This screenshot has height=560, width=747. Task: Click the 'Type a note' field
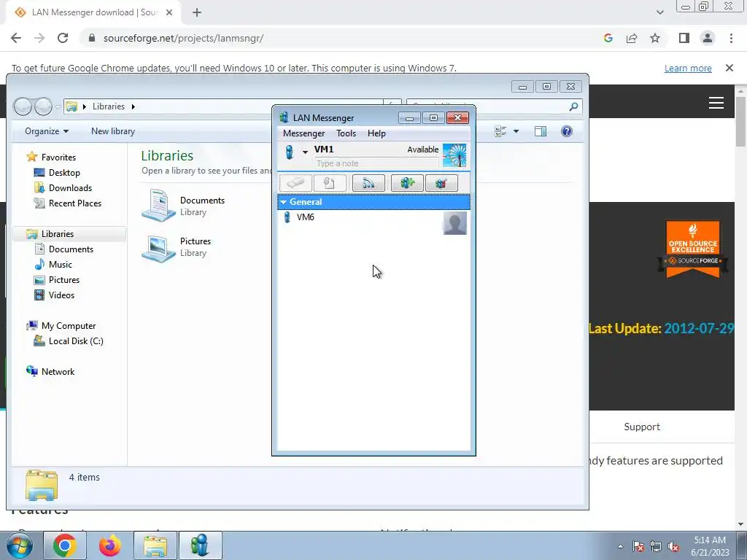[x=376, y=163]
